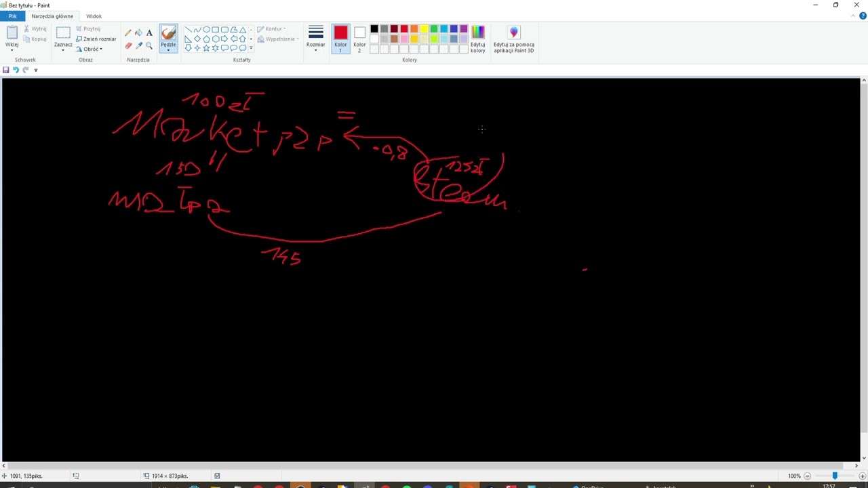The width and height of the screenshot is (868, 488).
Task: Click the Wytnij cut button
Action: 35,28
